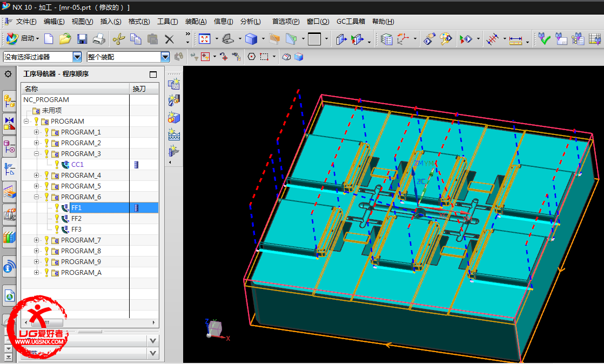Click the hexagon snap point icon

click(252, 57)
